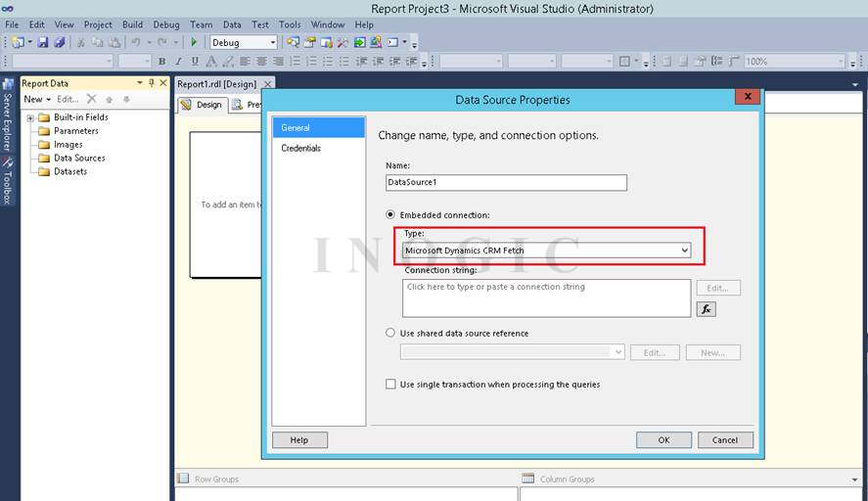868x501 pixels.
Task: Click the expression fx button
Action: 706,309
